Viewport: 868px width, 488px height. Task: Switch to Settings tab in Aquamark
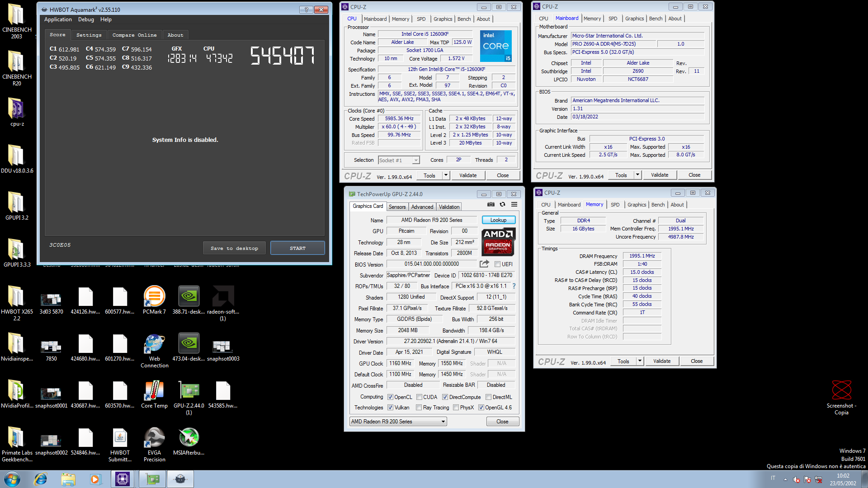[x=89, y=35]
